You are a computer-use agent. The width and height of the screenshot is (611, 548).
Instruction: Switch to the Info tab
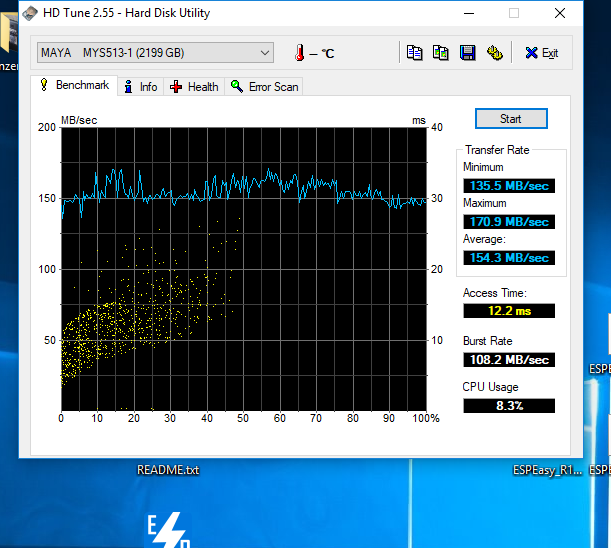140,87
